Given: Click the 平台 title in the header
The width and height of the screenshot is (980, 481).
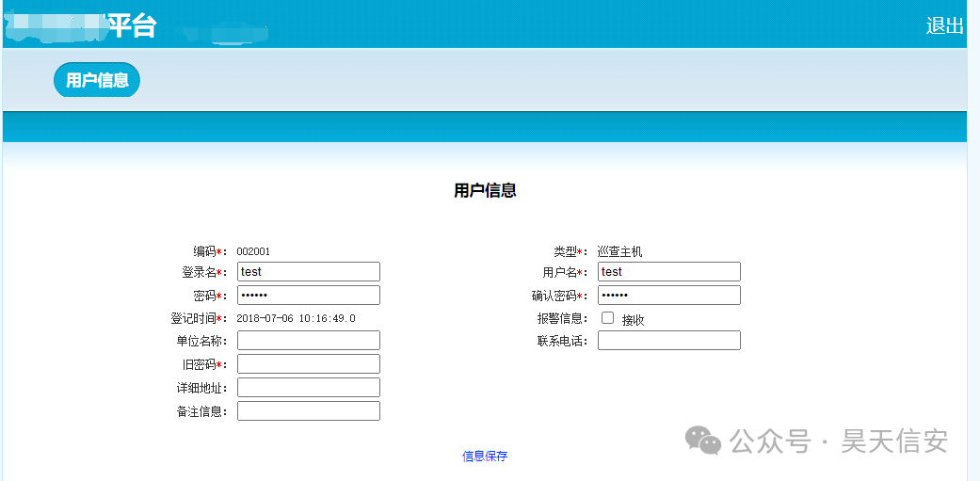Looking at the screenshot, I should [x=132, y=25].
